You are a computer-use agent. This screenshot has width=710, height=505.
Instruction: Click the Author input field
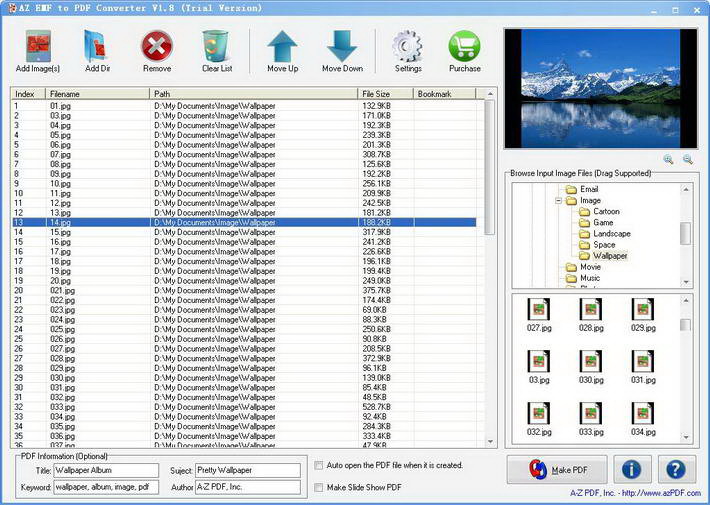pos(248,487)
